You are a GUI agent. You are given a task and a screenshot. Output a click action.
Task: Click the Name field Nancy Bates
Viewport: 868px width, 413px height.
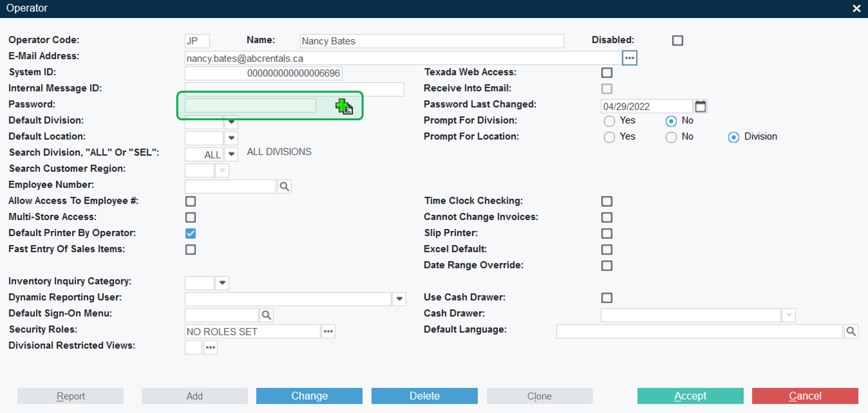tap(432, 41)
